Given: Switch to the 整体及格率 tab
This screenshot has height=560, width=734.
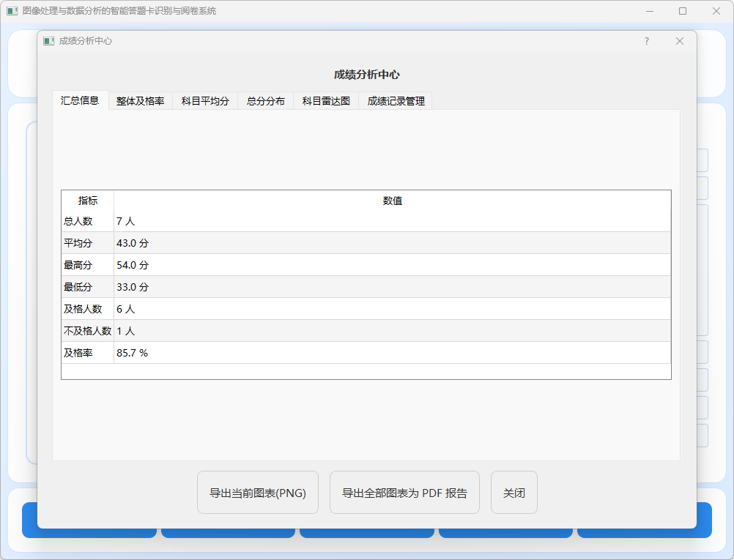Looking at the screenshot, I should pos(140,101).
